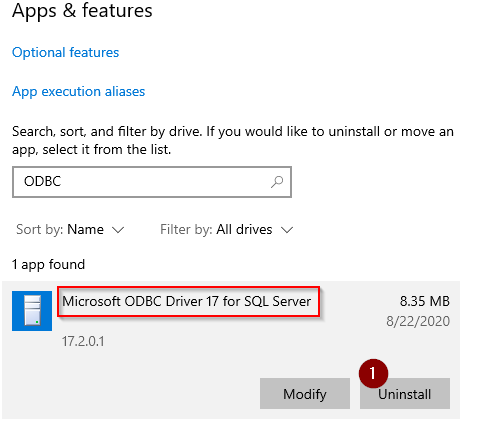Click the Uninstall button

click(405, 394)
